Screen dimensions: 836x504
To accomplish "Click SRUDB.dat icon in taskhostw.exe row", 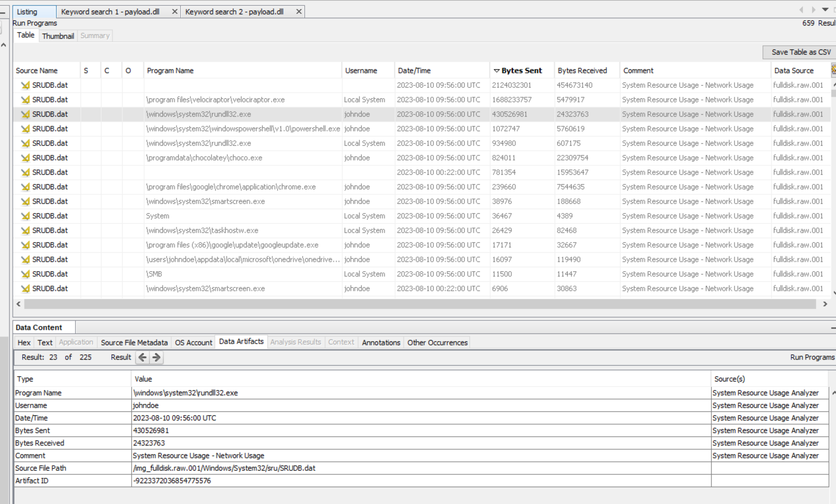I will [25, 230].
